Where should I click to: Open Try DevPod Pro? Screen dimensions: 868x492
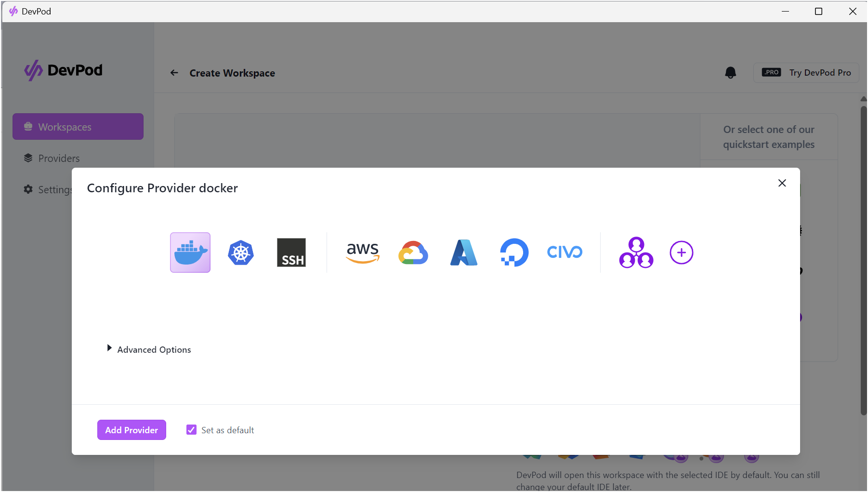click(806, 72)
